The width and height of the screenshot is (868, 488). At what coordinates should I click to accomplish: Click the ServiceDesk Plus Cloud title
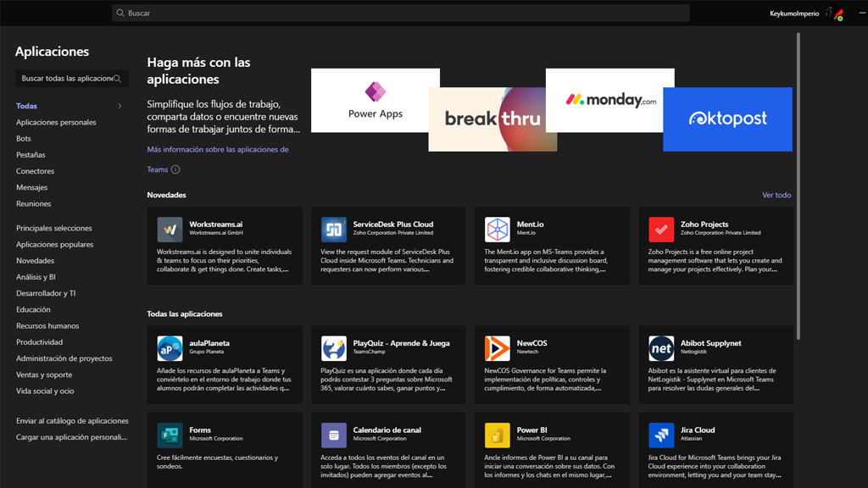[393, 224]
